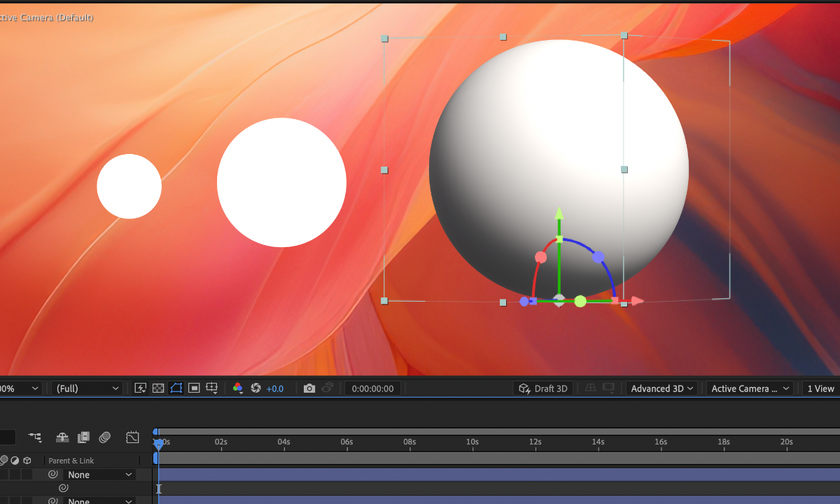The image size is (840, 504).
Task: Open the Active Camera view dropdown
Action: pos(748,388)
